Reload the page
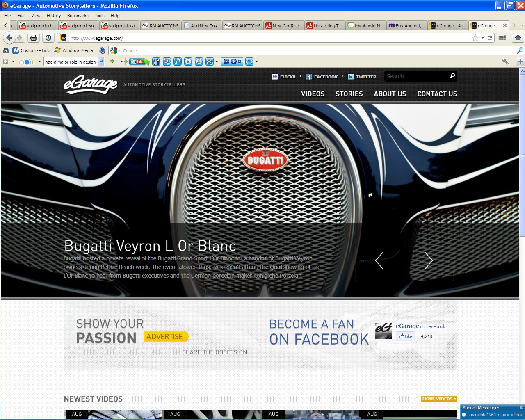The width and height of the screenshot is (525, 420). (490, 38)
